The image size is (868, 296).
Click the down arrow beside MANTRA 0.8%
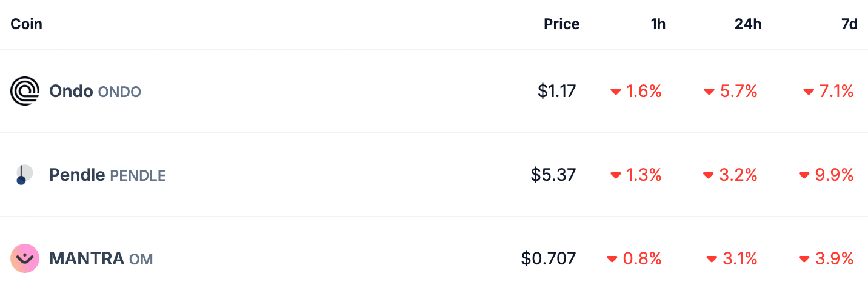(612, 260)
